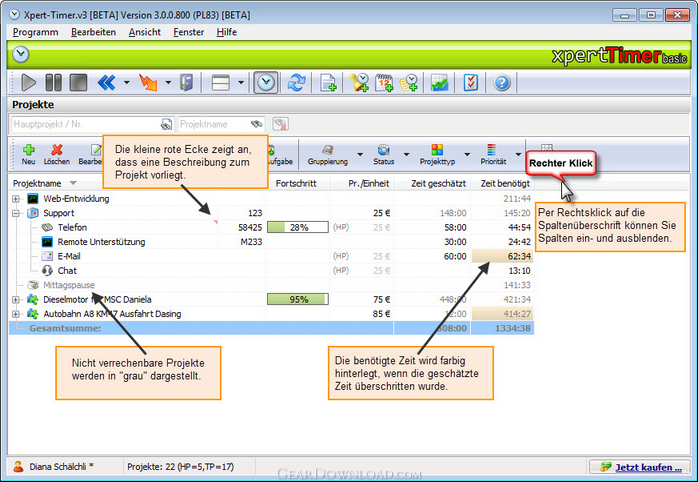The height and width of the screenshot is (482, 698).
Task: Click the new document with plus icon
Action: coord(328,83)
